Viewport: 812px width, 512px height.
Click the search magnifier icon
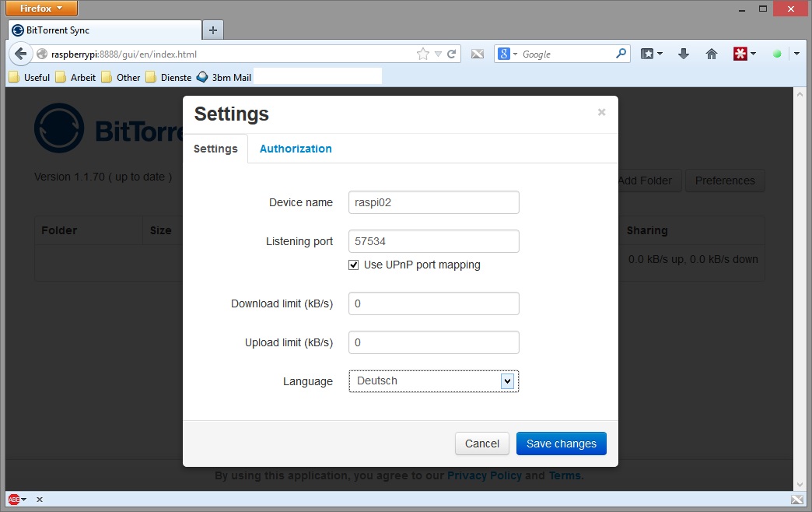click(621, 54)
